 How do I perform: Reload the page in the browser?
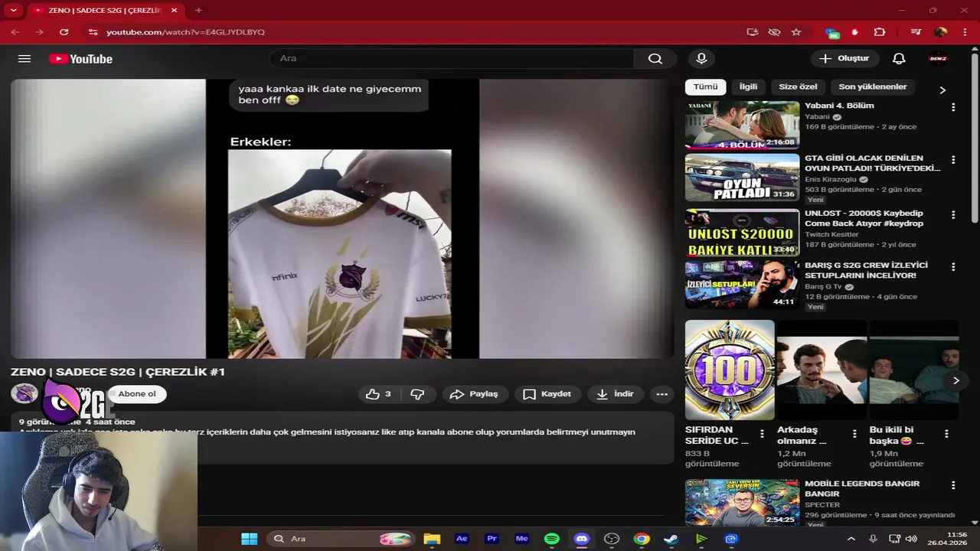point(64,32)
